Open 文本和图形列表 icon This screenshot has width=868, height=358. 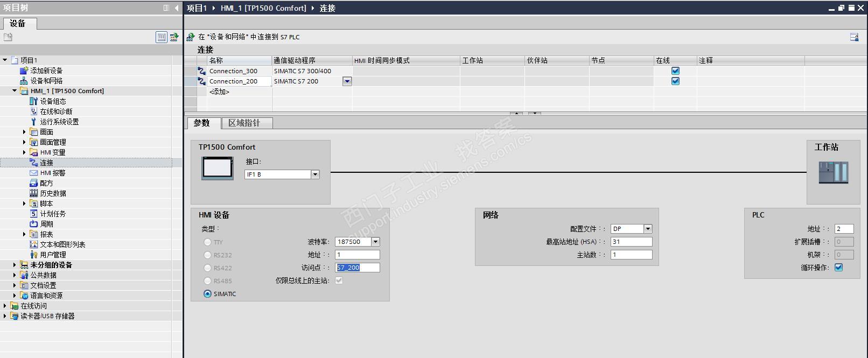pos(33,244)
